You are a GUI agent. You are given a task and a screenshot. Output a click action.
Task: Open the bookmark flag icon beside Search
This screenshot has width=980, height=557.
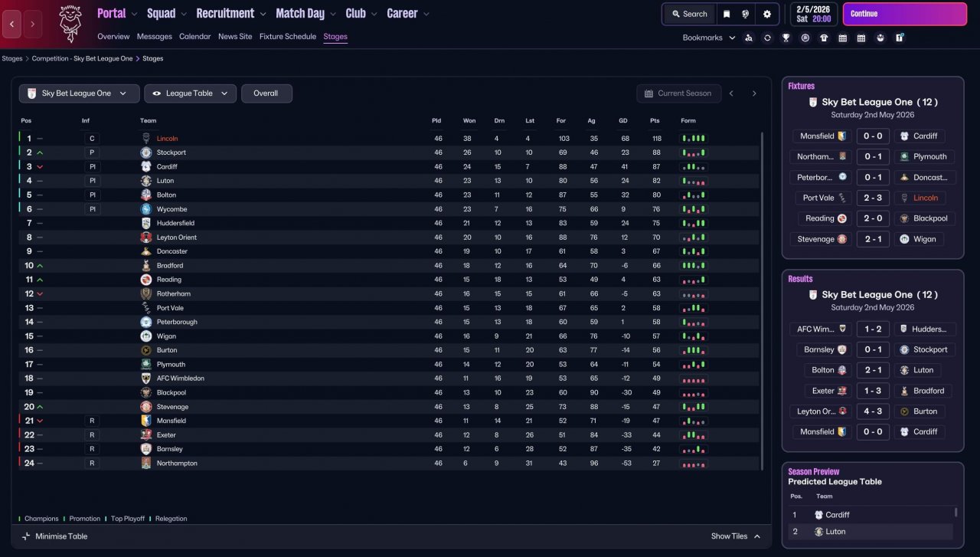pos(727,14)
